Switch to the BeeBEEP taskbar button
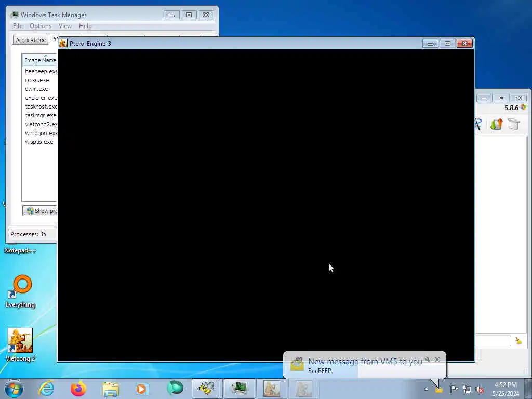 (206, 389)
